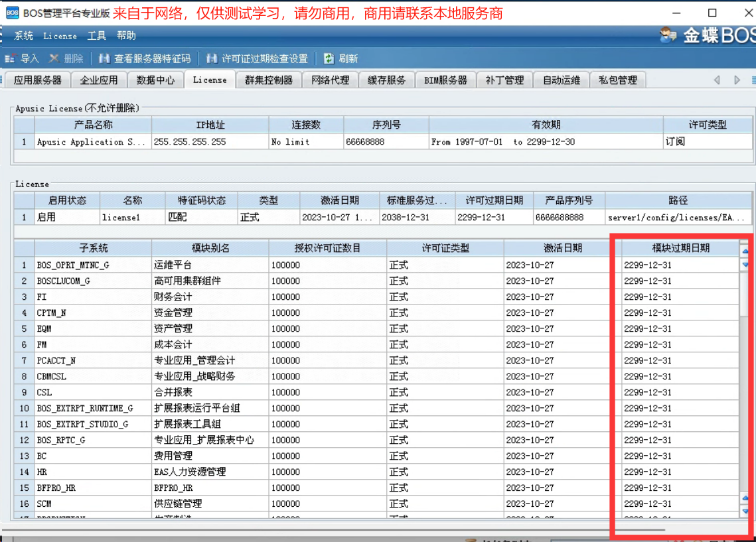Screen dimensions: 756x542
Task: Click the 匹配 feature-code status cell
Action: pos(202,218)
